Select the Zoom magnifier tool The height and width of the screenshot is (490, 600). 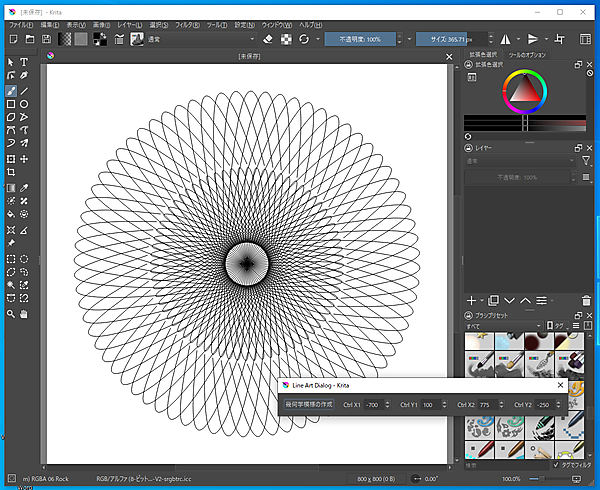click(11, 313)
